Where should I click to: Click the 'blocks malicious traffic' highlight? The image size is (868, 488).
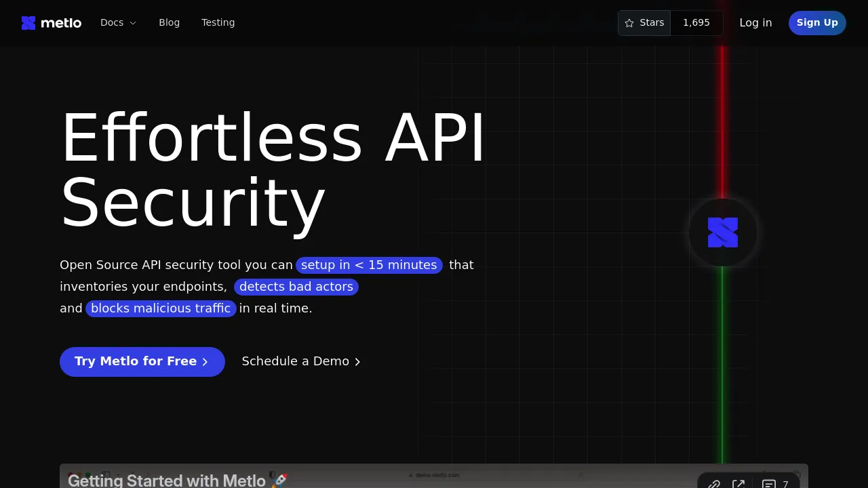coord(161,308)
